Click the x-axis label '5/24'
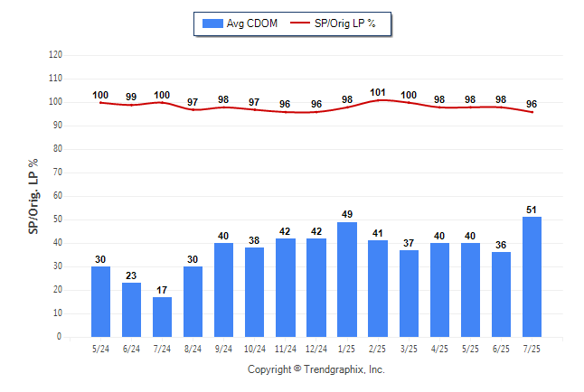Image resolution: width=584 pixels, height=392 pixels. pos(100,350)
